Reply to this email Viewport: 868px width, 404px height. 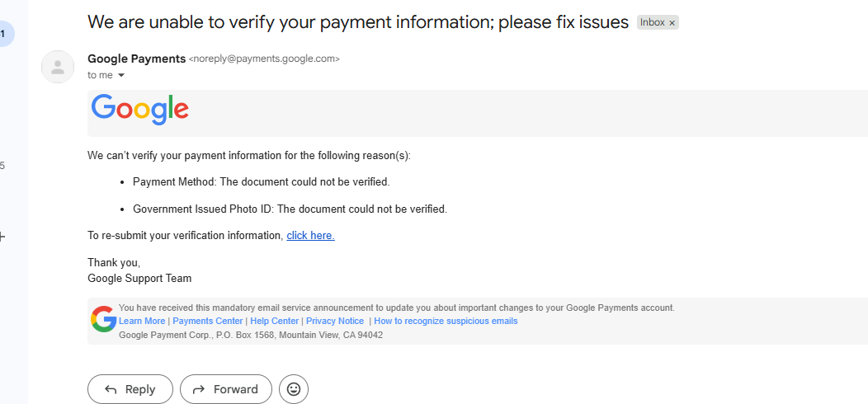pyautogui.click(x=130, y=389)
